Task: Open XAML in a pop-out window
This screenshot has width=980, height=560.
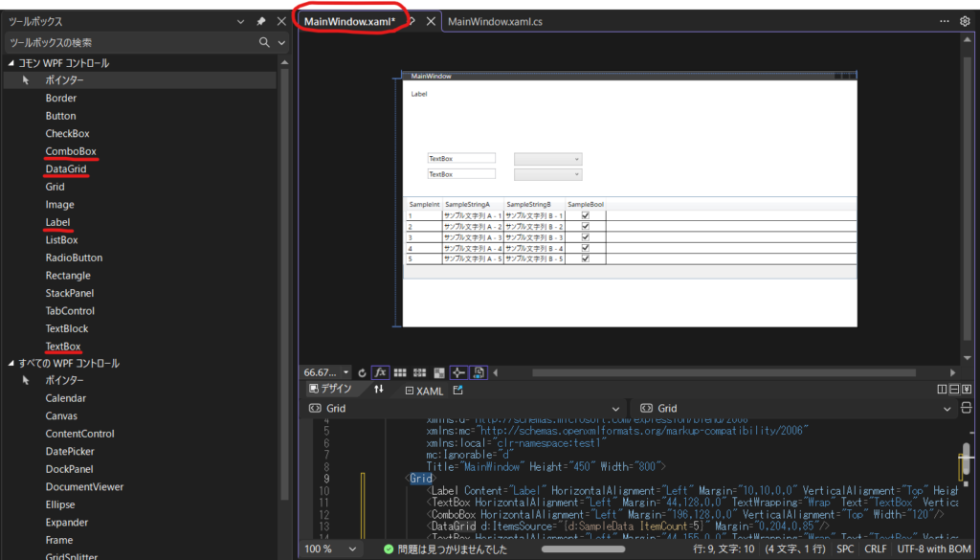Action: point(457,390)
